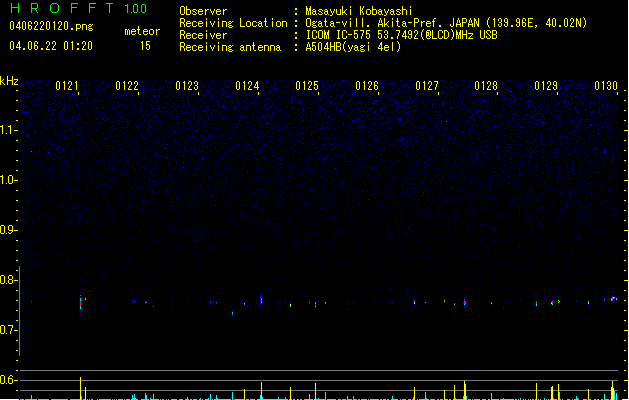Screen dimensions: 629x400
Task: Click the 0.6 kHz axis label
Action: 8,380
